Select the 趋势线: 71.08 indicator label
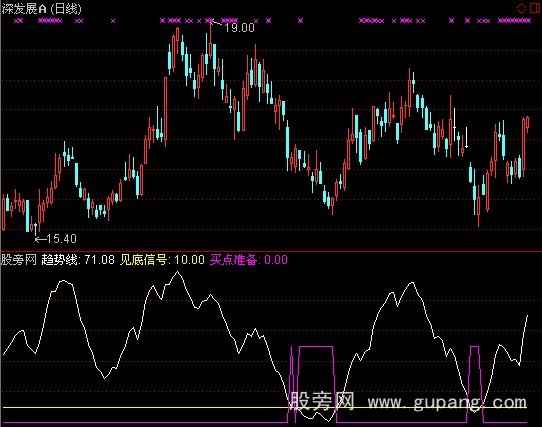 (78, 260)
